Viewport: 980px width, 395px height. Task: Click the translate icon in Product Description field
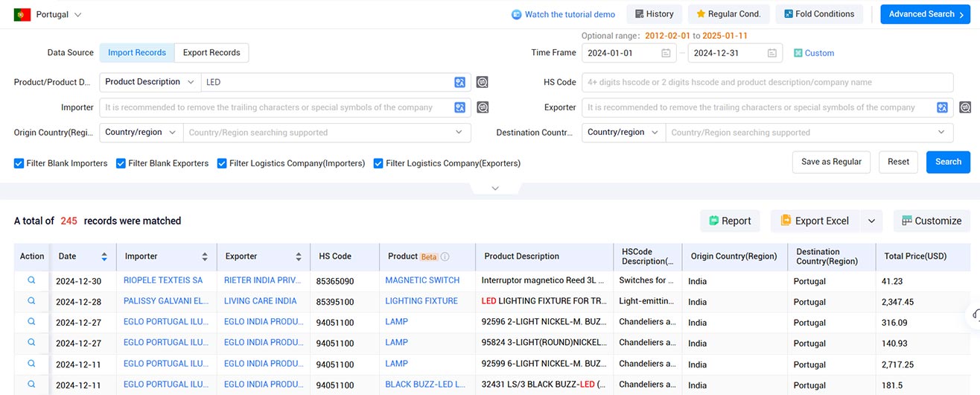click(460, 82)
